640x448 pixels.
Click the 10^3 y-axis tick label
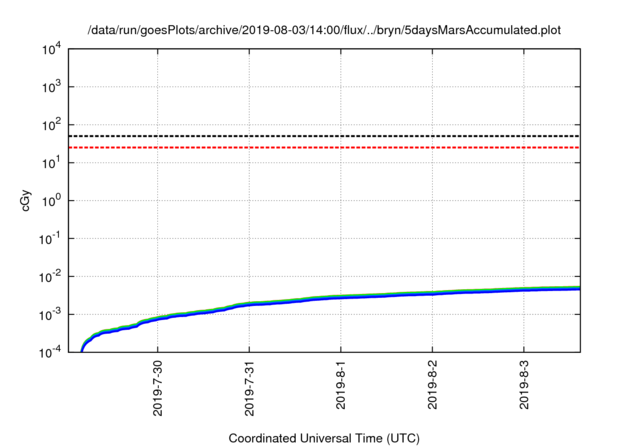pyautogui.click(x=51, y=87)
